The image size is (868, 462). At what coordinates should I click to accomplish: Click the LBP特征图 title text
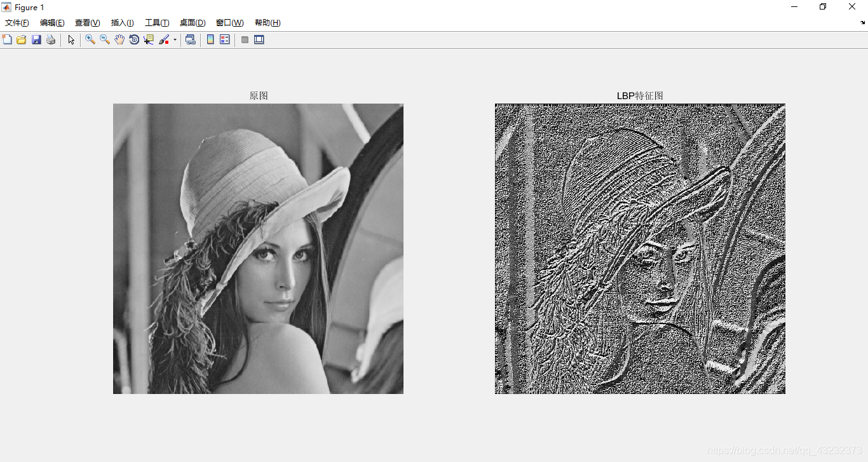point(640,96)
